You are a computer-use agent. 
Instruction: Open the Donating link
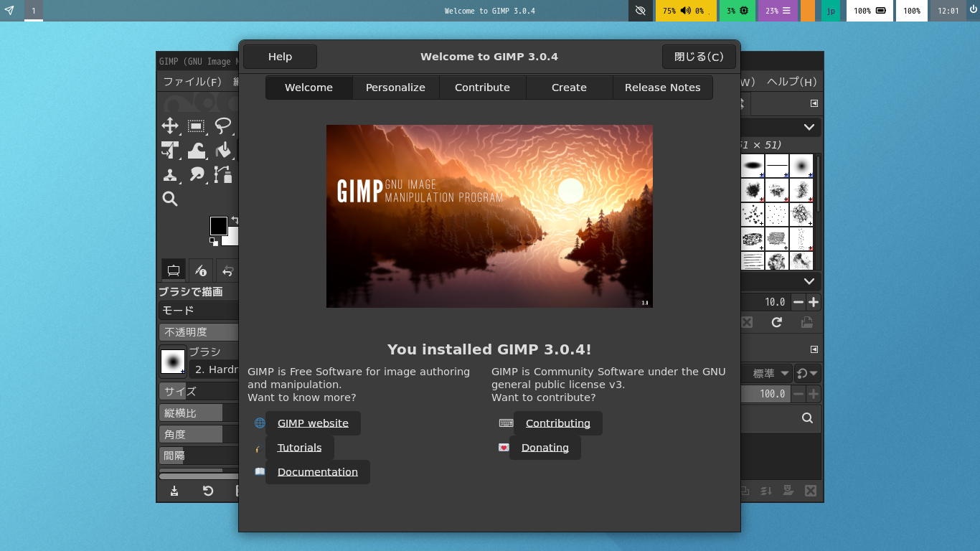pos(545,448)
